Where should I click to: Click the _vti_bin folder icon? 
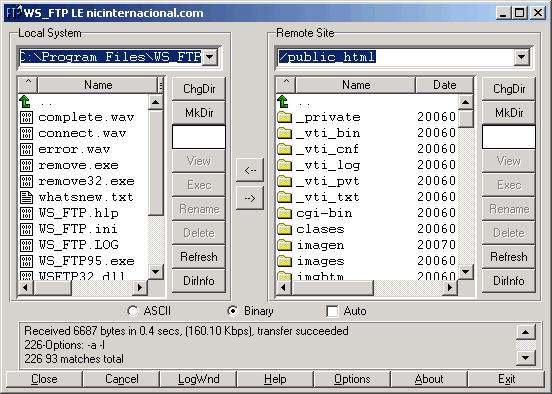tap(284, 133)
